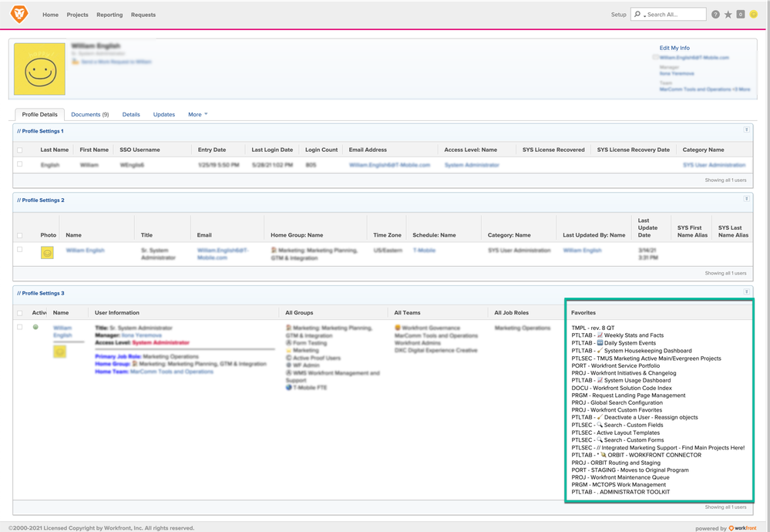This screenshot has width=770, height=532.
Task: Check the user row checkbox in Profile Settings 3
Action: pos(20,328)
